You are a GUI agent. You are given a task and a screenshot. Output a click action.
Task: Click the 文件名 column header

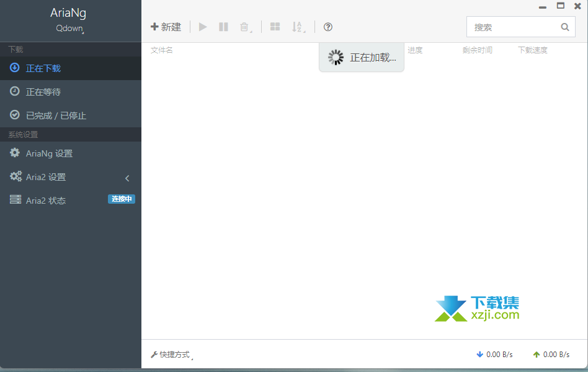point(162,50)
